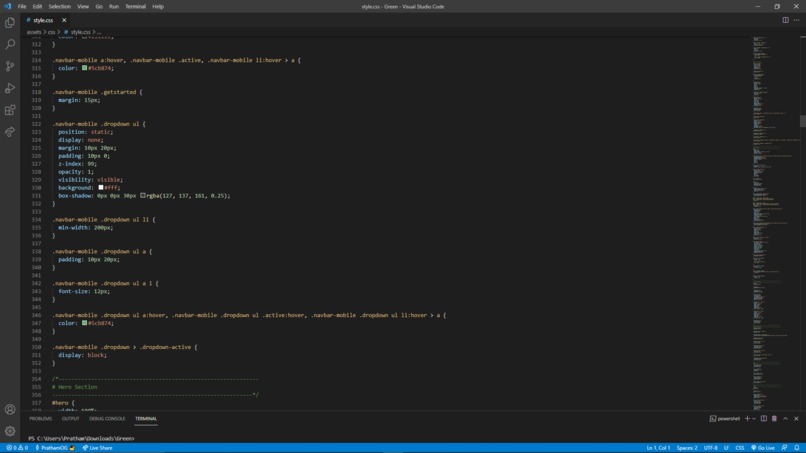Place cursor on '#hero {' selector line

pos(63,403)
